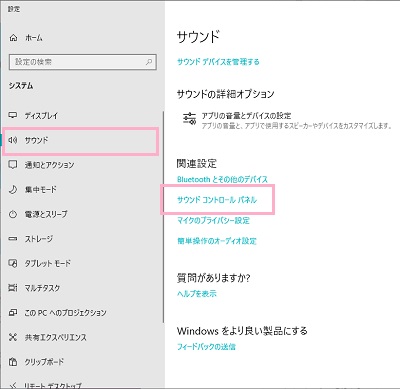Click the Home icon in the sidebar
Screen dimensions: 400x389
click(13, 38)
